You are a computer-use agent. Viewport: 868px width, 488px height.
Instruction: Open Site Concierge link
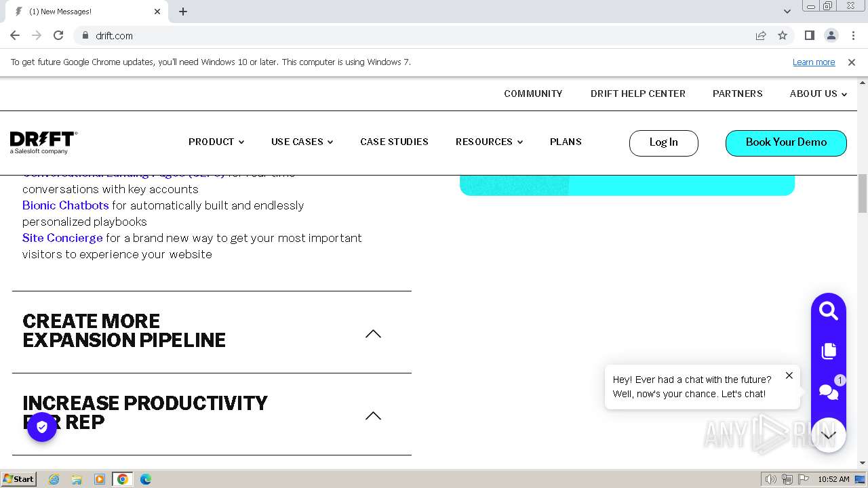[62, 238]
